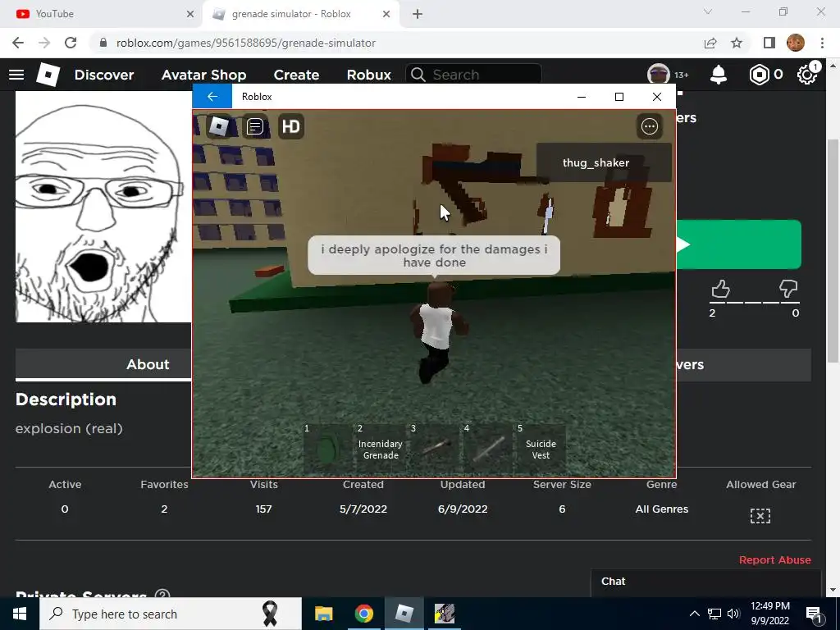Open the Windows Start menu
Viewport: 840px width, 630px height.
20,614
